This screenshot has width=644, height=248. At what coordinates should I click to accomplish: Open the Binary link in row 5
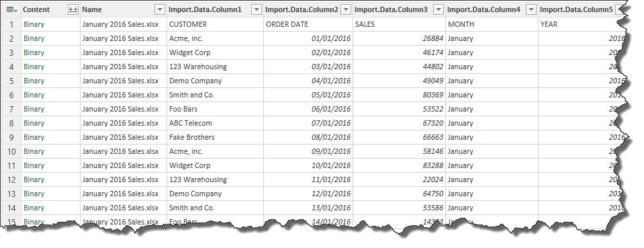[x=34, y=81]
